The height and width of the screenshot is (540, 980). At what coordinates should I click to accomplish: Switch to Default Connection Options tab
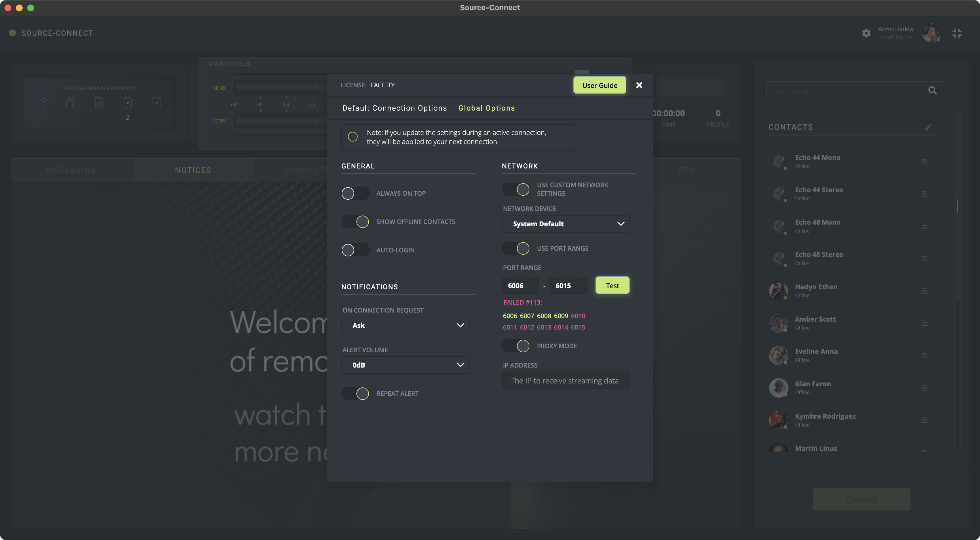tap(394, 108)
